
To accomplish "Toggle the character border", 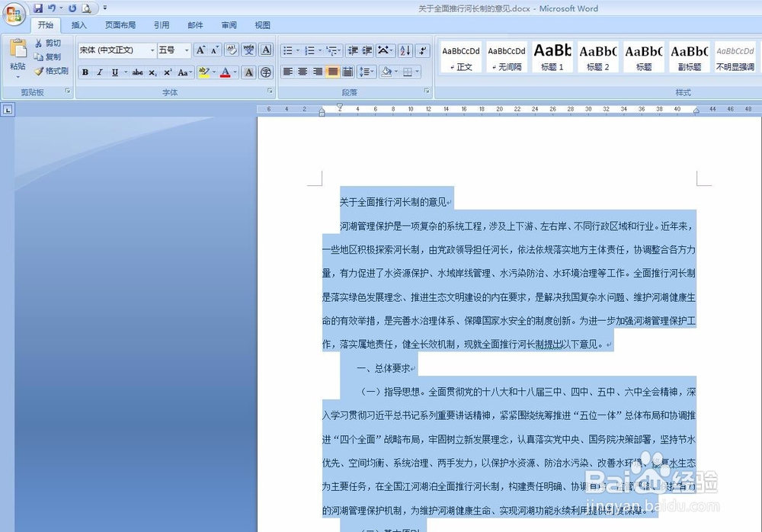I will point(266,50).
